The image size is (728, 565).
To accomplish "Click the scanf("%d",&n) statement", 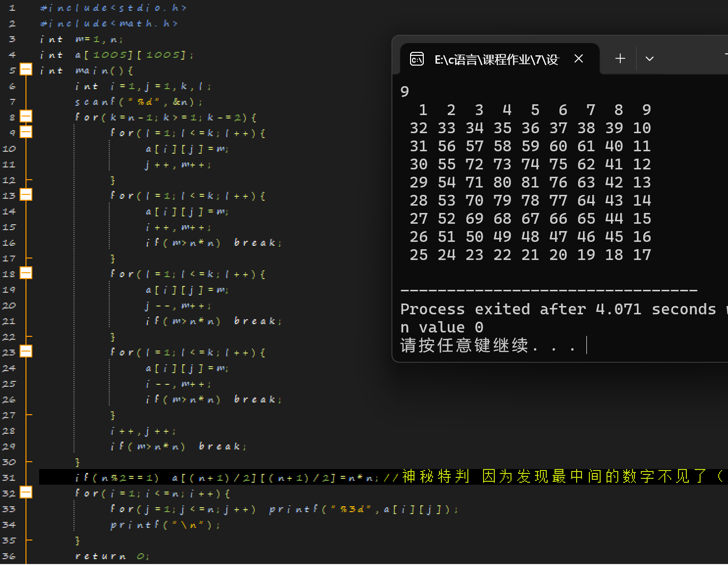I will point(139,102).
